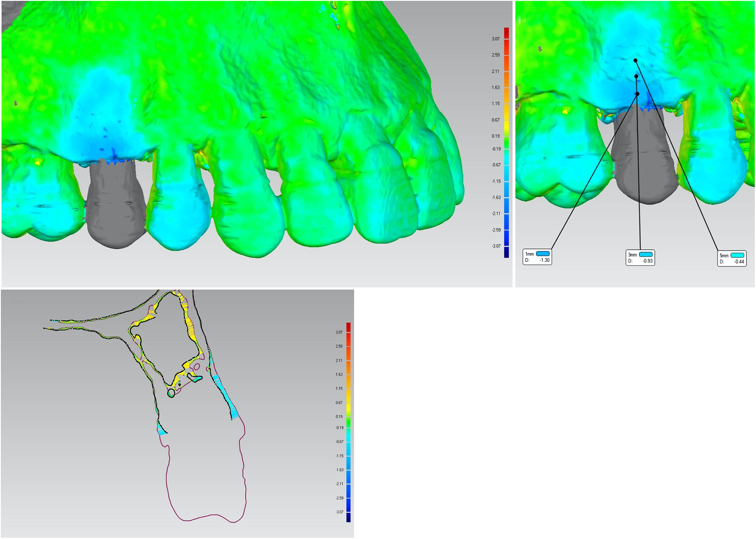Select the 3mm annotation label box
The width and height of the screenshot is (756, 539).
640,258
